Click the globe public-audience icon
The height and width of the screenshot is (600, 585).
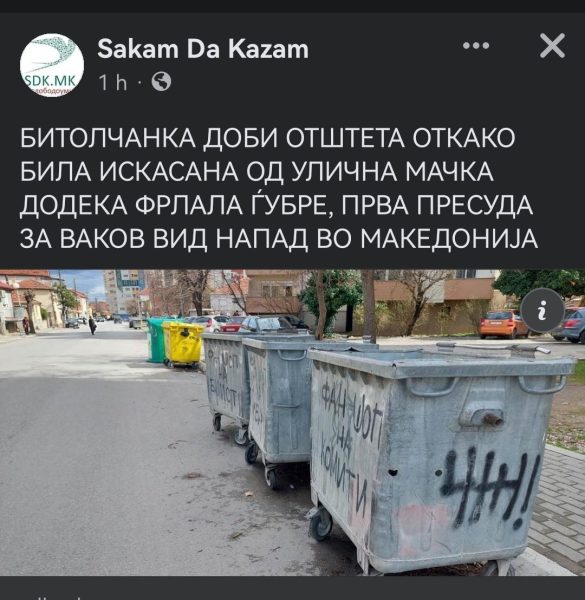tap(161, 82)
